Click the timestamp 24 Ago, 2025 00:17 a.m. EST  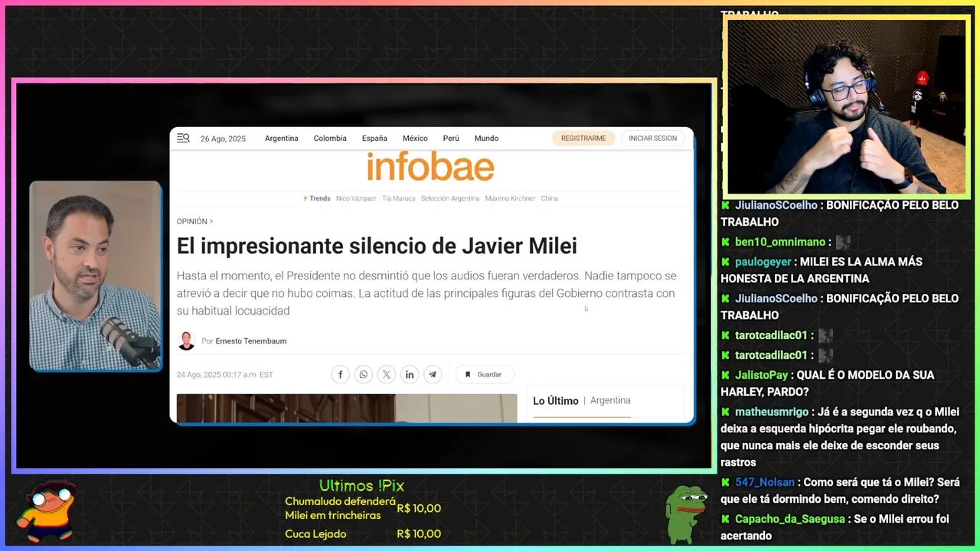tap(225, 375)
